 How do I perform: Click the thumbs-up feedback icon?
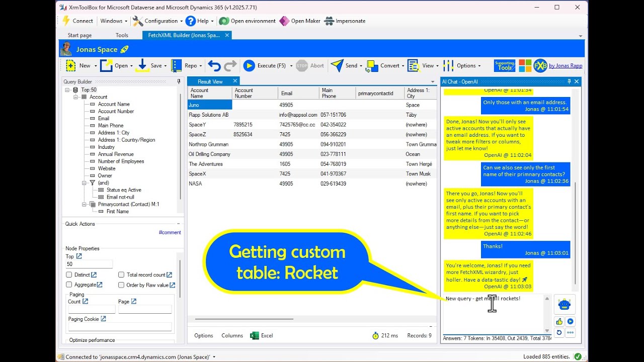559,321
